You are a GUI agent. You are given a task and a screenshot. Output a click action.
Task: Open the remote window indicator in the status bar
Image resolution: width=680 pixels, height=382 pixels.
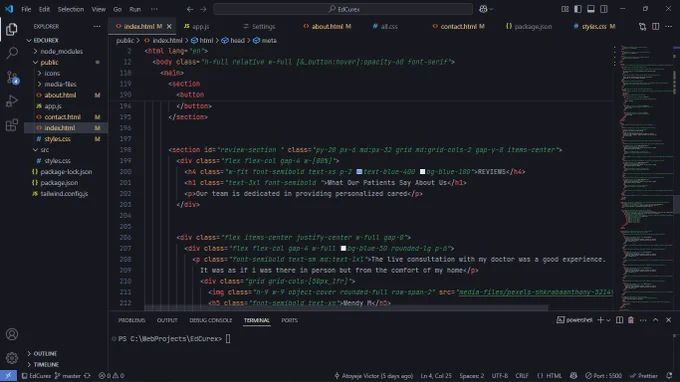tap(8, 375)
